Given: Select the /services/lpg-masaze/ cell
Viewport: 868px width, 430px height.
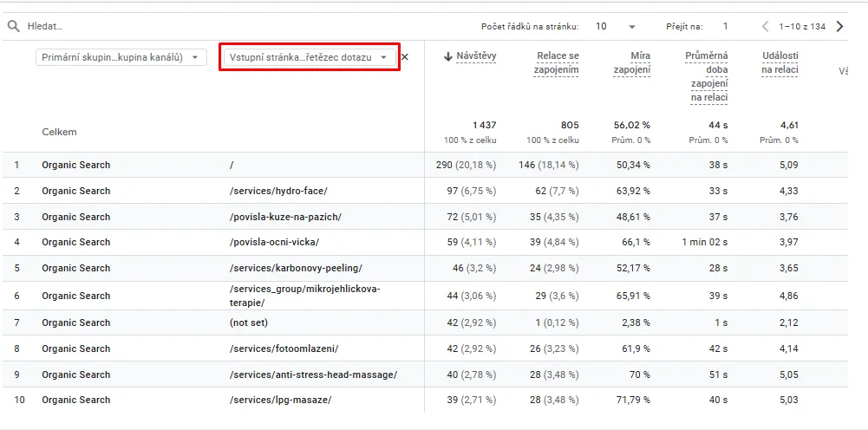Looking at the screenshot, I should pyautogui.click(x=280, y=400).
